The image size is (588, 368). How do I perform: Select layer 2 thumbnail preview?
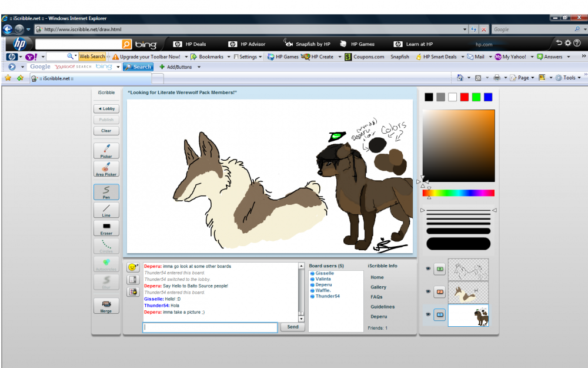(x=469, y=293)
